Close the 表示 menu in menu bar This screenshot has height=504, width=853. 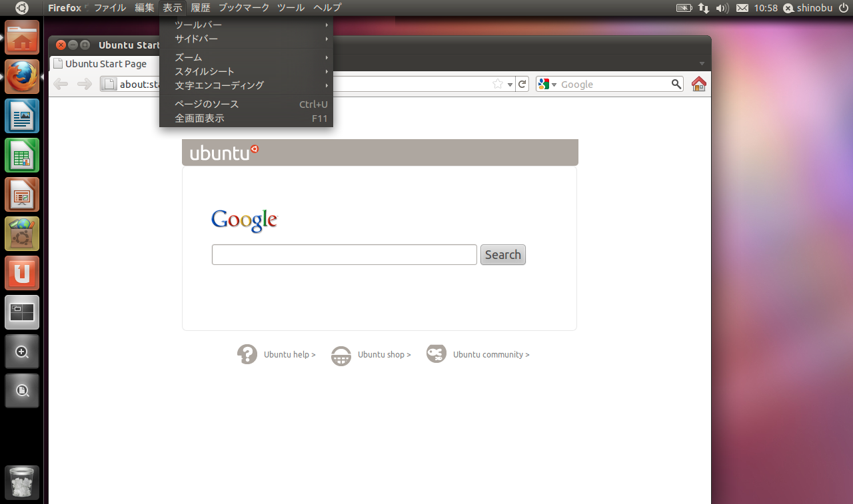click(173, 8)
